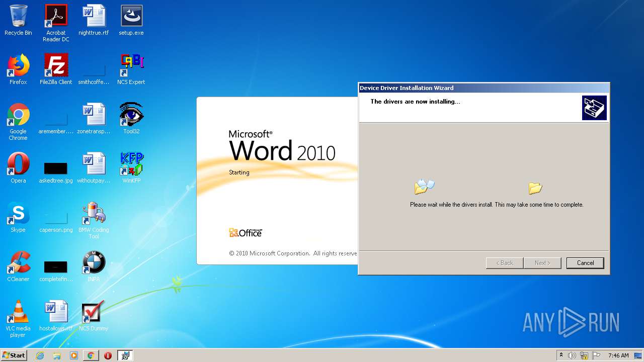
Task: Click the Word 2010 splash screen logo
Action: point(282,145)
